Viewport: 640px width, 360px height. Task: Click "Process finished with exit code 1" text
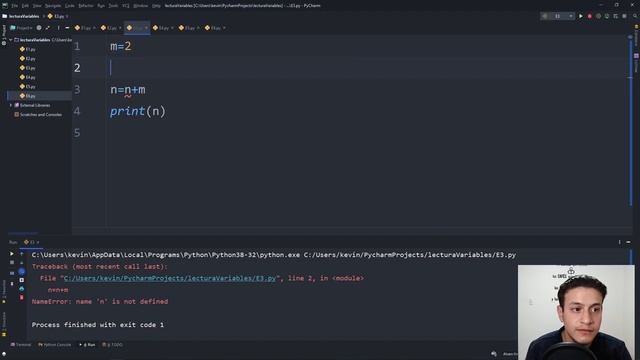98,324
